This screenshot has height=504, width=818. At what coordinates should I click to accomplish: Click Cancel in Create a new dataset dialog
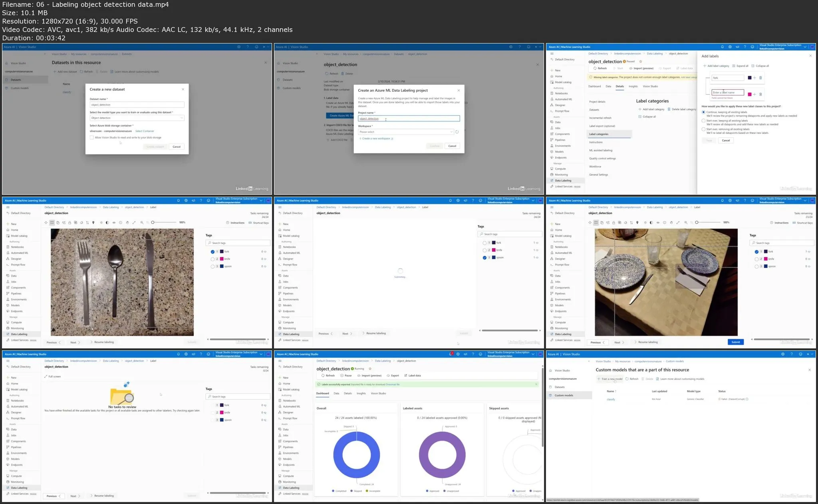click(177, 147)
